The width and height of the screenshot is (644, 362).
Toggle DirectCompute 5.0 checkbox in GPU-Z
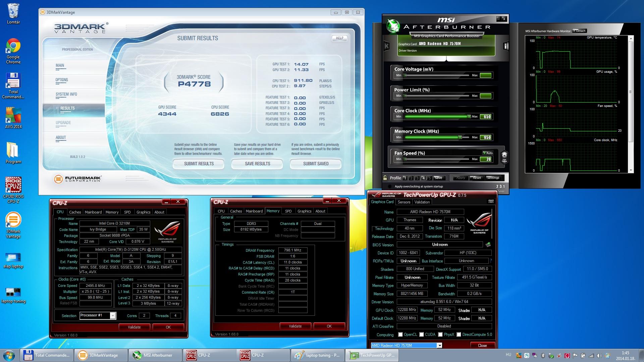[459, 335]
